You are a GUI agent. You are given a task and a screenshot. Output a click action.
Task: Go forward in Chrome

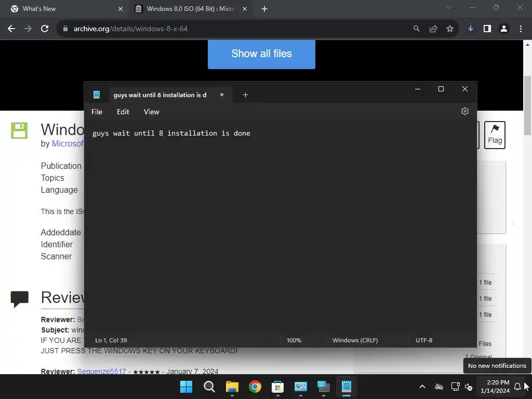(x=28, y=29)
